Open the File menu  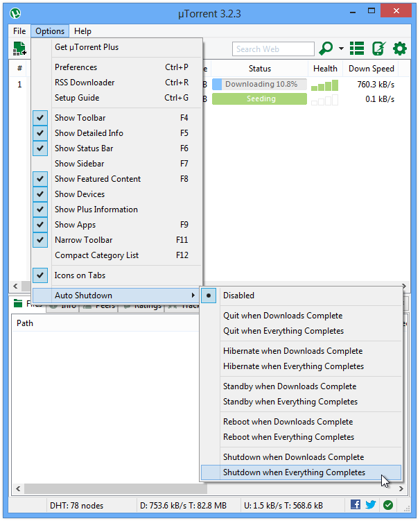[19, 31]
